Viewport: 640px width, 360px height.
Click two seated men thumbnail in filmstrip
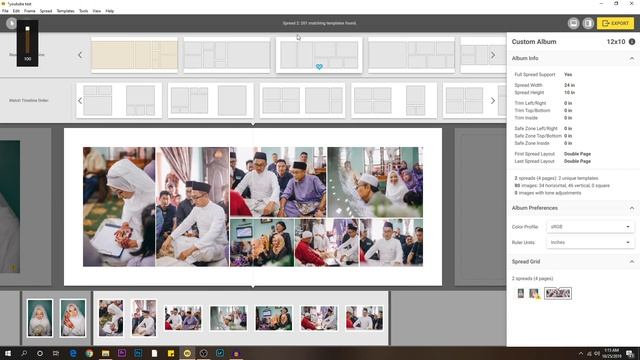[183, 318]
